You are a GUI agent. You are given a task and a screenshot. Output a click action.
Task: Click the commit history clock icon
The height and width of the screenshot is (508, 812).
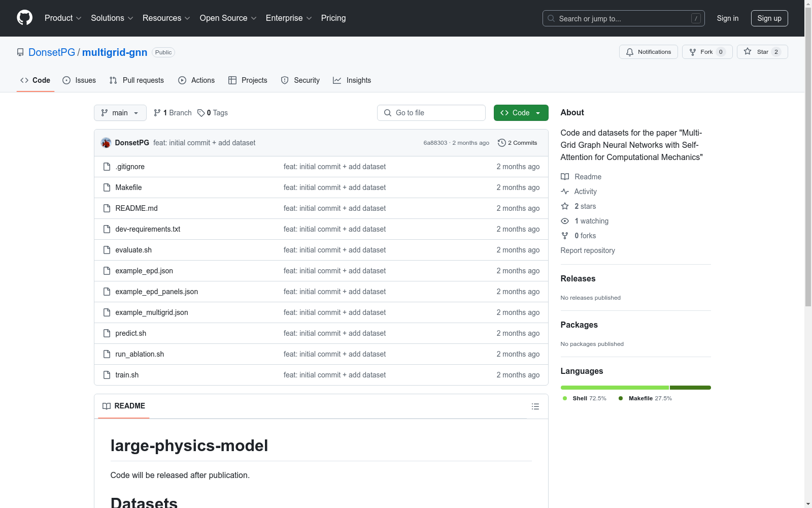tap(501, 143)
